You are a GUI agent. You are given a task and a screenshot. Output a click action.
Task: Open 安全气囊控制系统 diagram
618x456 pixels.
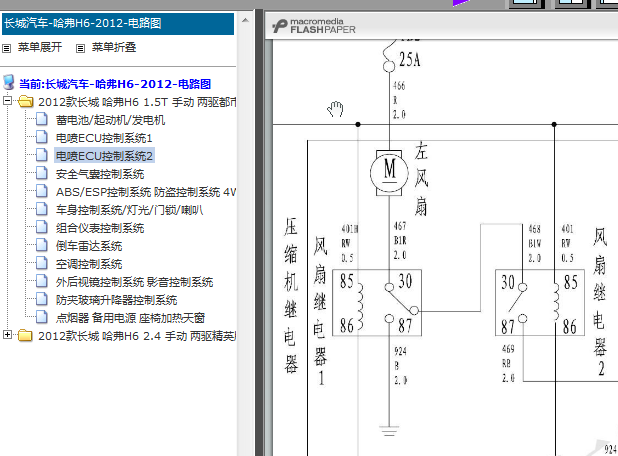100,174
